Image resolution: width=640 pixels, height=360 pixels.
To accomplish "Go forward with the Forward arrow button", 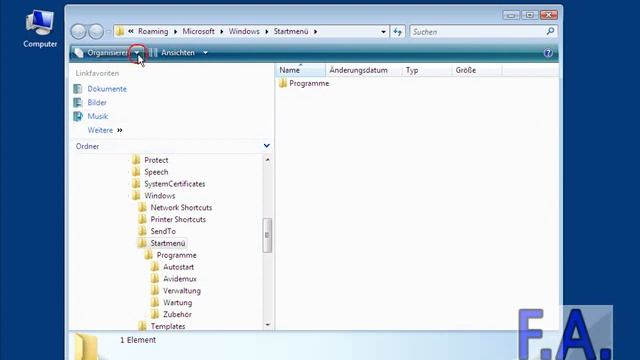I will (x=96, y=31).
